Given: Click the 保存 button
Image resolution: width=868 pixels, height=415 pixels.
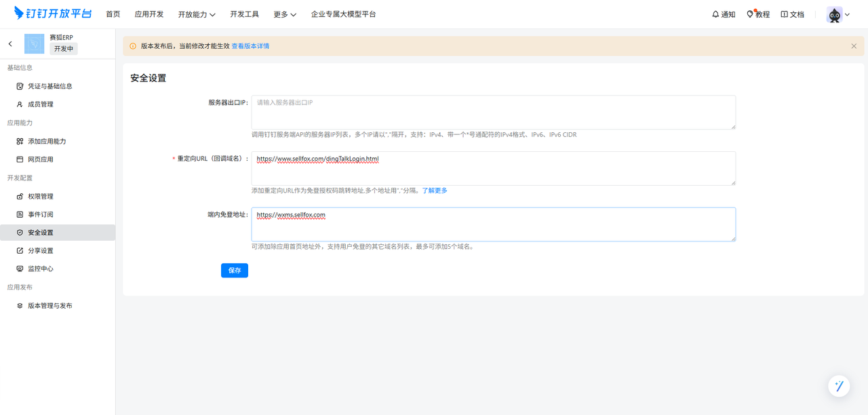Looking at the screenshot, I should pyautogui.click(x=235, y=271).
